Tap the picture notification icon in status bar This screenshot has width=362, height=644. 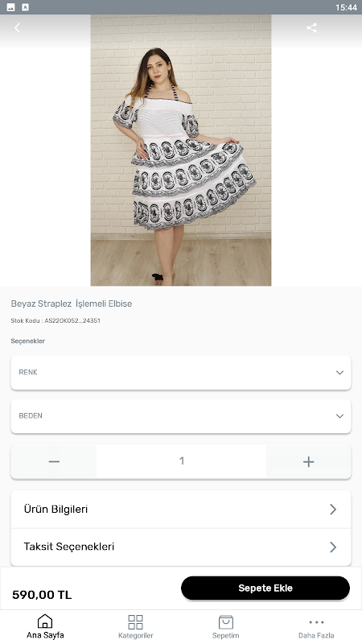(x=11, y=7)
